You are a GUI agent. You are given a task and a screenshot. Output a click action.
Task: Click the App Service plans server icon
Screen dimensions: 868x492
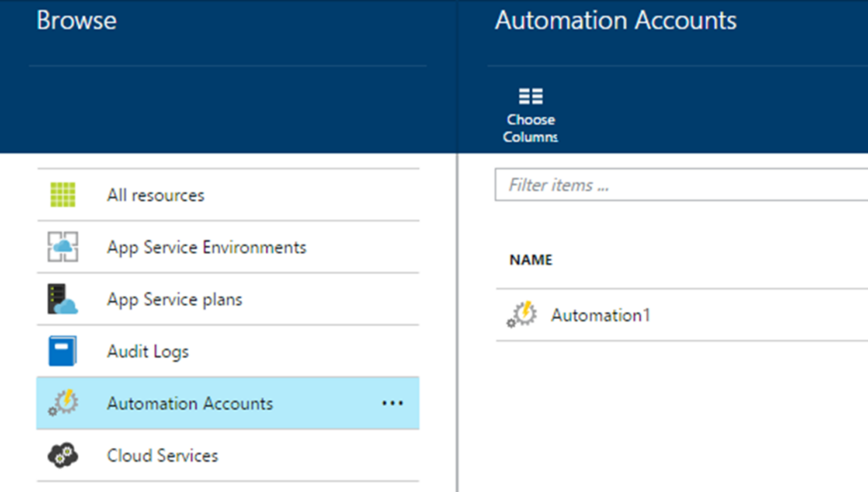pos(62,299)
